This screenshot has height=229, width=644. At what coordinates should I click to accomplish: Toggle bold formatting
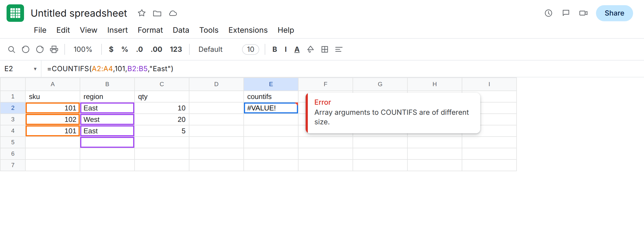[275, 49]
